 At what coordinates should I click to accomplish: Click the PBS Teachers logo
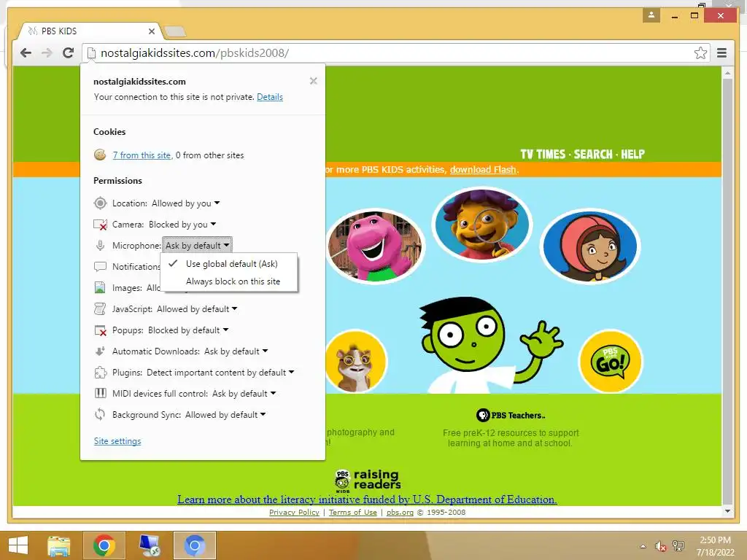coord(510,415)
